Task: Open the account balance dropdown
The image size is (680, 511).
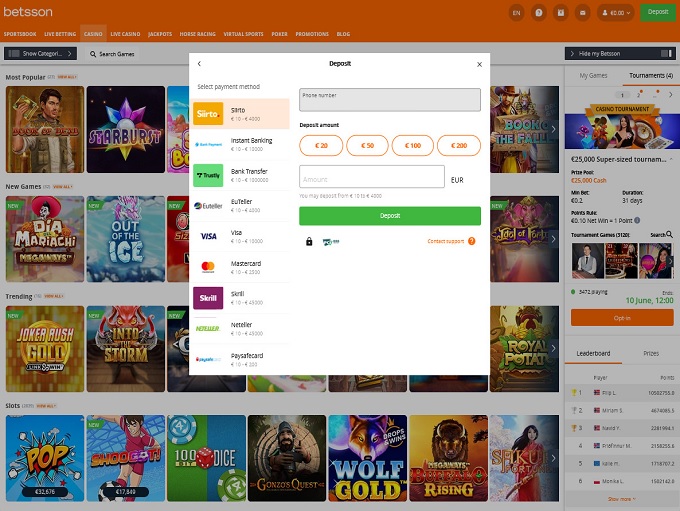Action: (616, 13)
